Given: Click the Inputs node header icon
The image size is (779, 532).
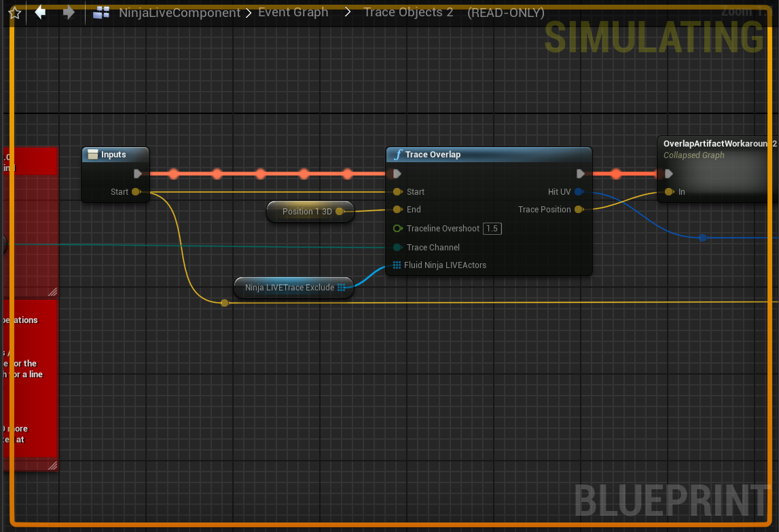Looking at the screenshot, I should point(93,155).
